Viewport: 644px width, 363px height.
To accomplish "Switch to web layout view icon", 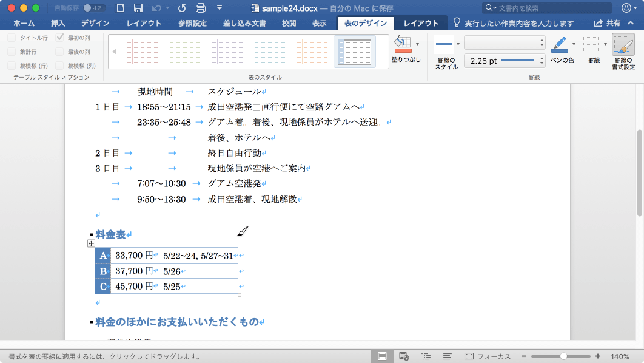I will tap(404, 356).
